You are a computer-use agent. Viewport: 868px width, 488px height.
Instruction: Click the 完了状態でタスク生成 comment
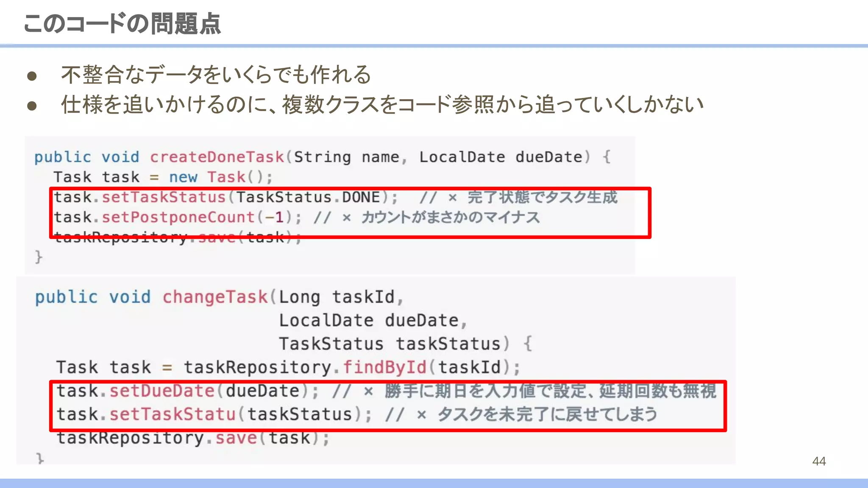tap(542, 197)
